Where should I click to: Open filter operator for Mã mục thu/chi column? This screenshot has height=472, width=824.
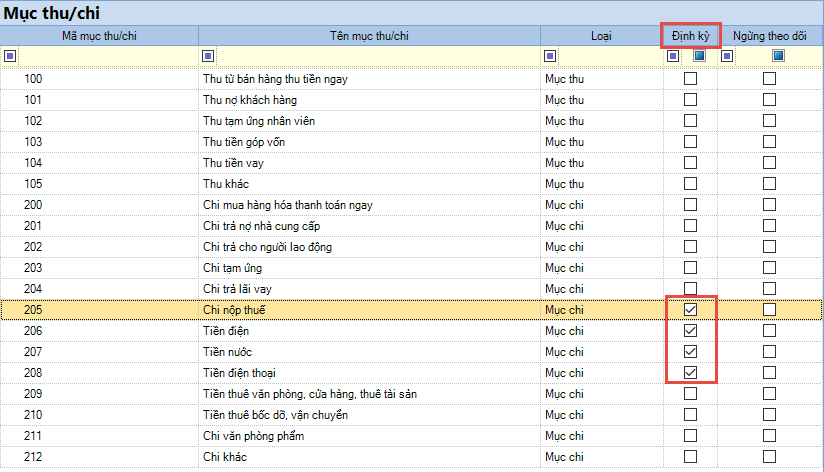pos(10,56)
